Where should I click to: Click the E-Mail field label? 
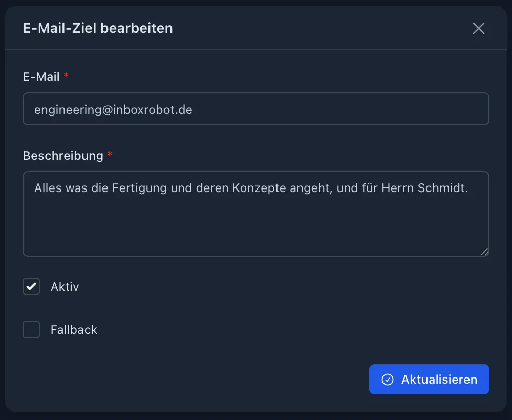click(x=41, y=77)
